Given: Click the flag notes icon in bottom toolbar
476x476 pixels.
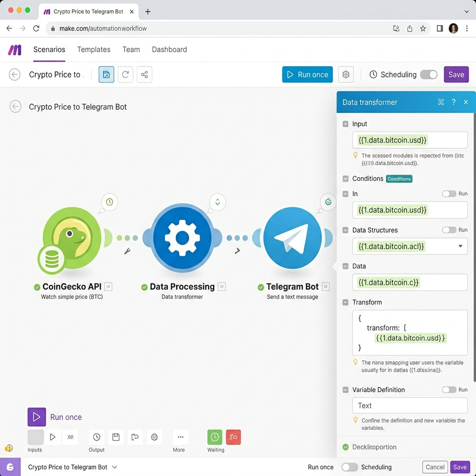Looking at the screenshot, I should click(135, 437).
